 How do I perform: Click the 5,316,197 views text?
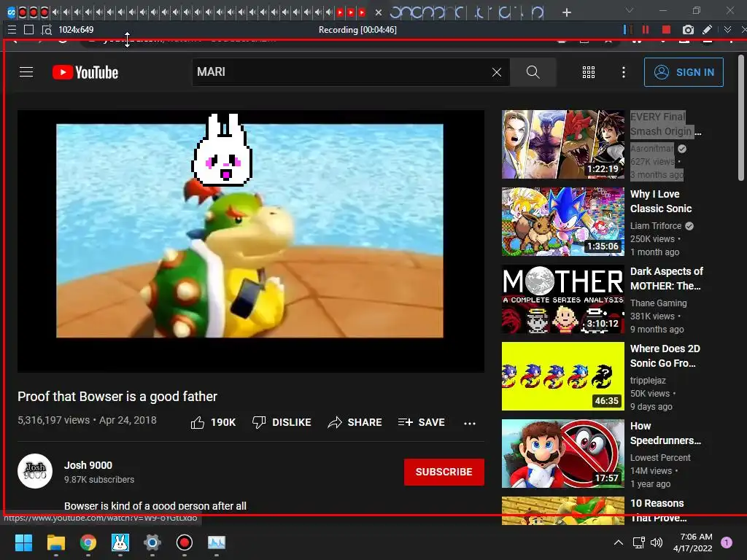53,420
